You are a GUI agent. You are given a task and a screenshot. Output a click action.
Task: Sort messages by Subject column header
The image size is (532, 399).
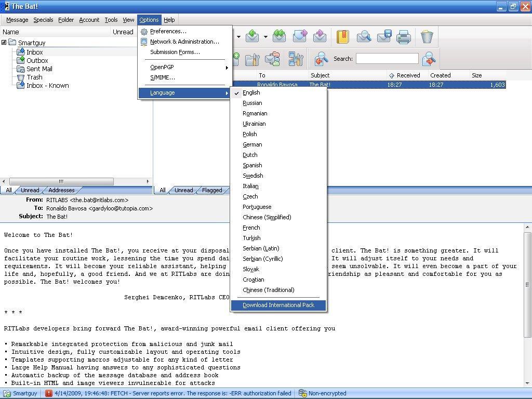tap(348, 75)
